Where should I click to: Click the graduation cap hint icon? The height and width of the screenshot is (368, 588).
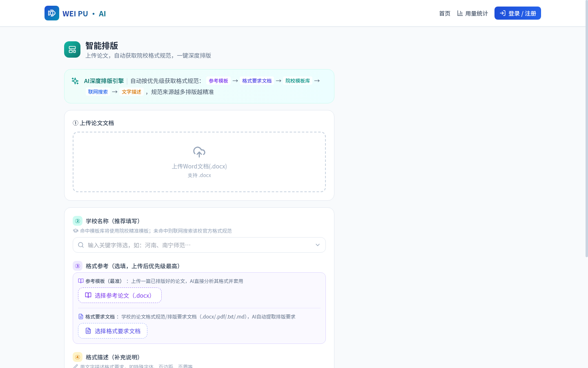pos(76,231)
